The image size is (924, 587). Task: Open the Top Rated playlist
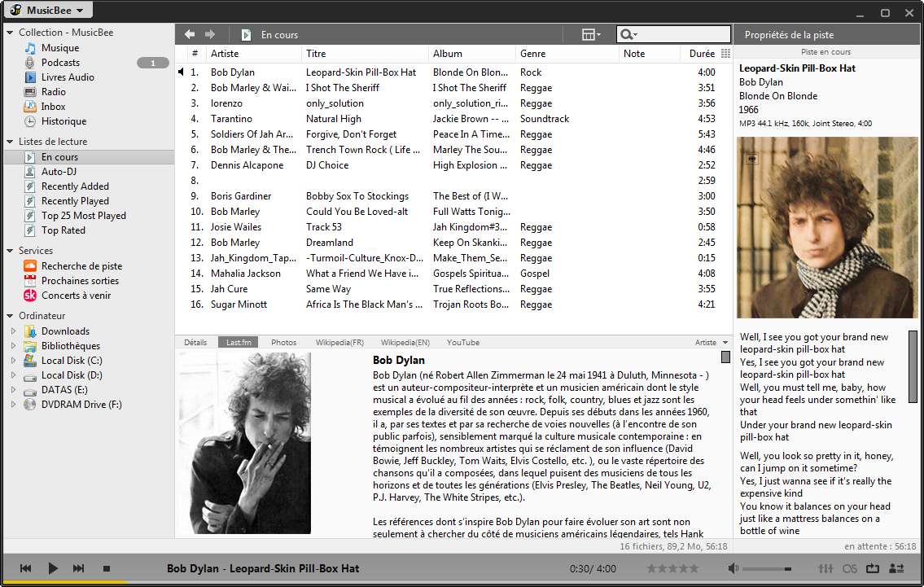click(63, 230)
